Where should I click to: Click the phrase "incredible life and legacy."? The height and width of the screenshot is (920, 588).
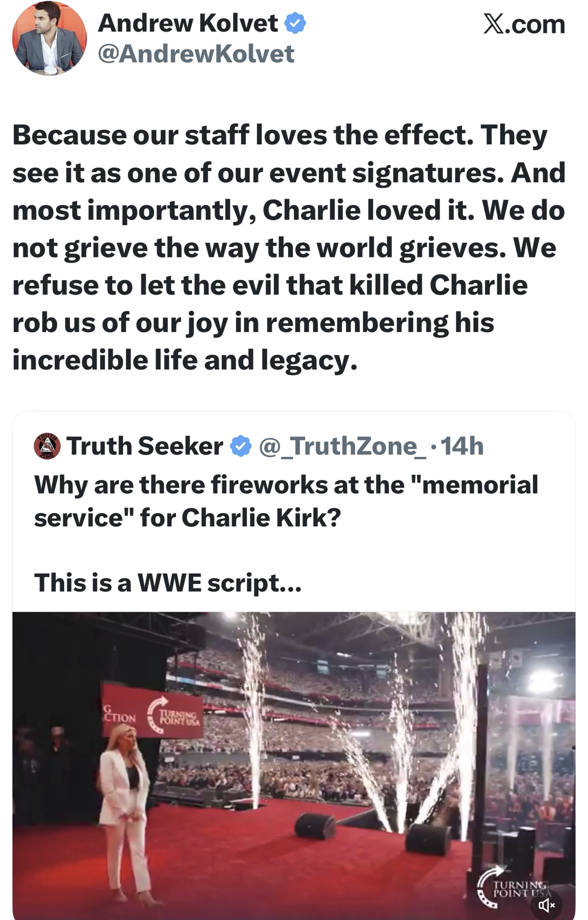tap(185, 360)
